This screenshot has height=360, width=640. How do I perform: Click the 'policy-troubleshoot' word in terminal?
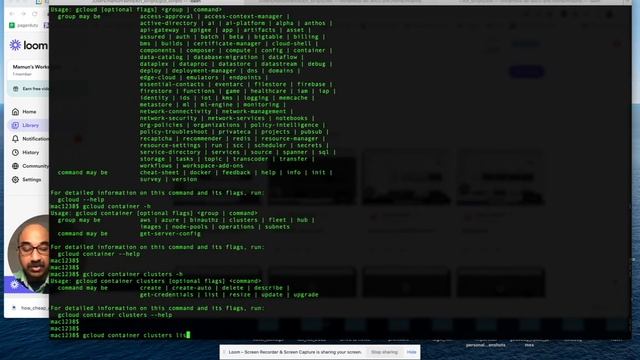[174, 132]
